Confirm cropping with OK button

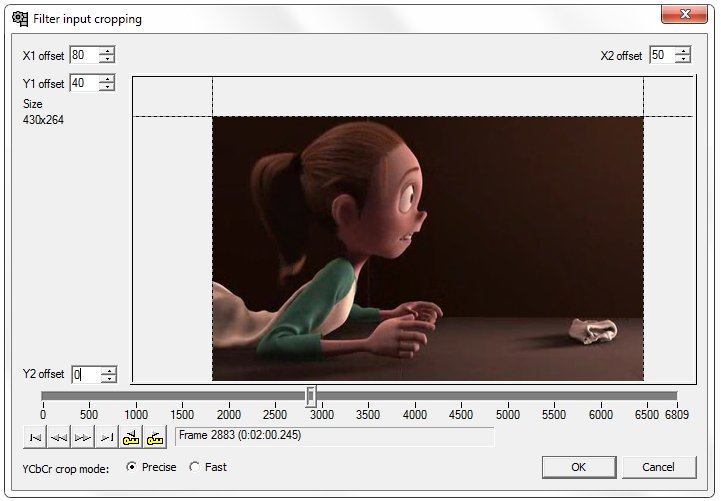tap(579, 467)
